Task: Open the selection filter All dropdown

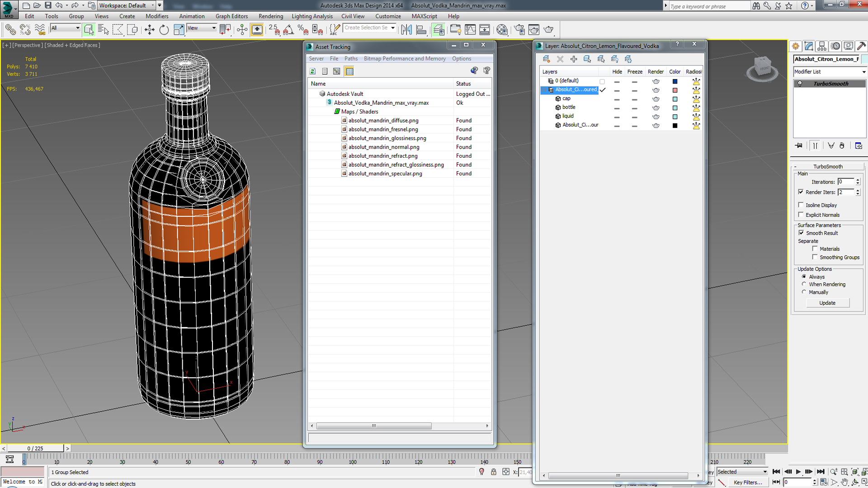Action: (x=65, y=28)
